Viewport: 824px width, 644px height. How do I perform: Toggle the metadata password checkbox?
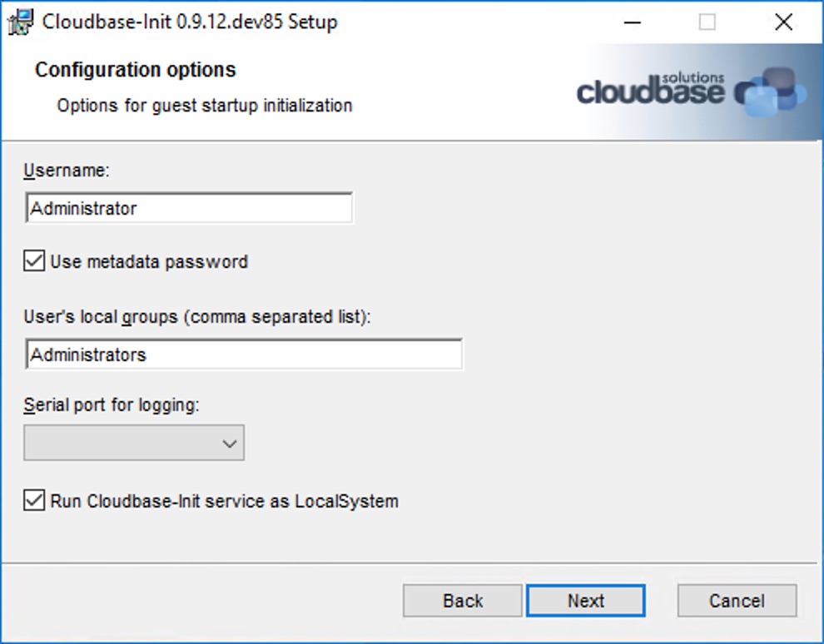point(33,261)
